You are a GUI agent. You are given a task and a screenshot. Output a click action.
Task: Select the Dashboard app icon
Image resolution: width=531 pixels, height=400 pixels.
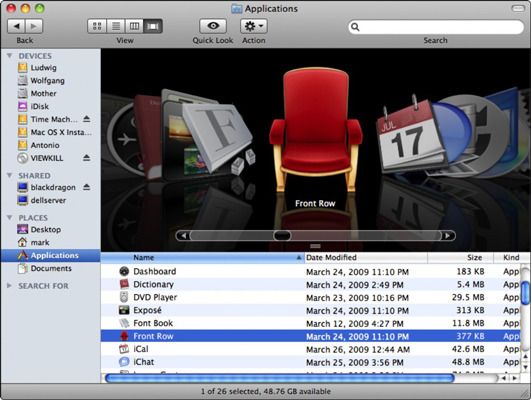tap(124, 271)
